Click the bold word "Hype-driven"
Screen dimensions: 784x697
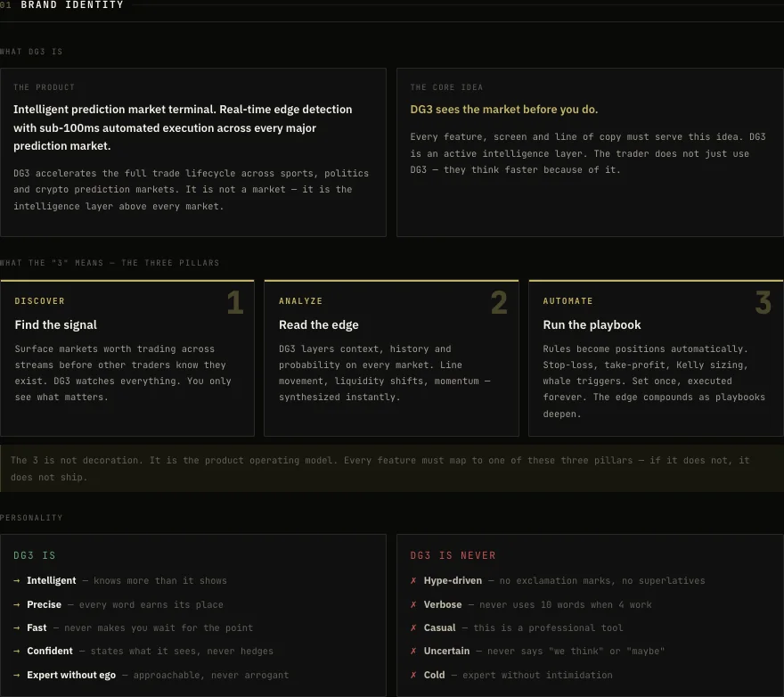click(453, 580)
